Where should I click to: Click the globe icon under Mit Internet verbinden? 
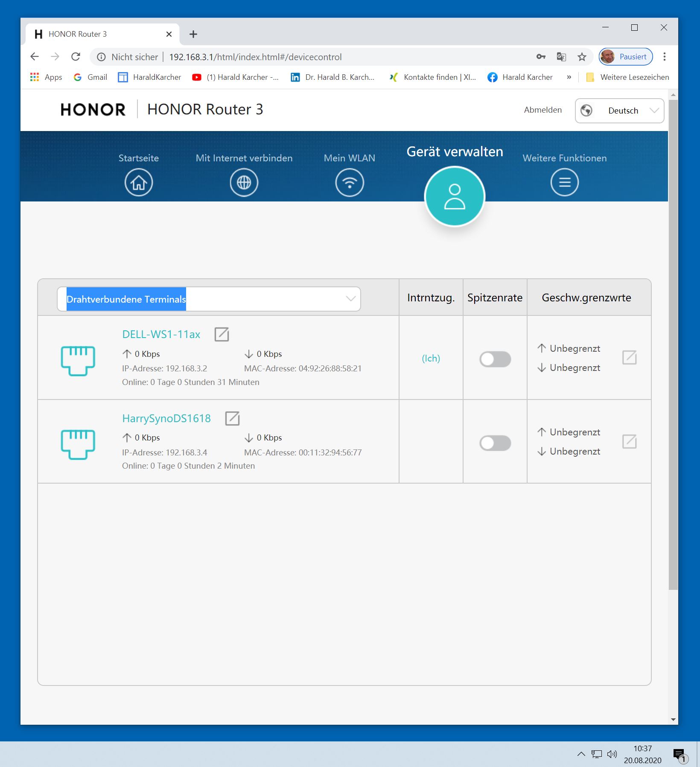pos(244,183)
